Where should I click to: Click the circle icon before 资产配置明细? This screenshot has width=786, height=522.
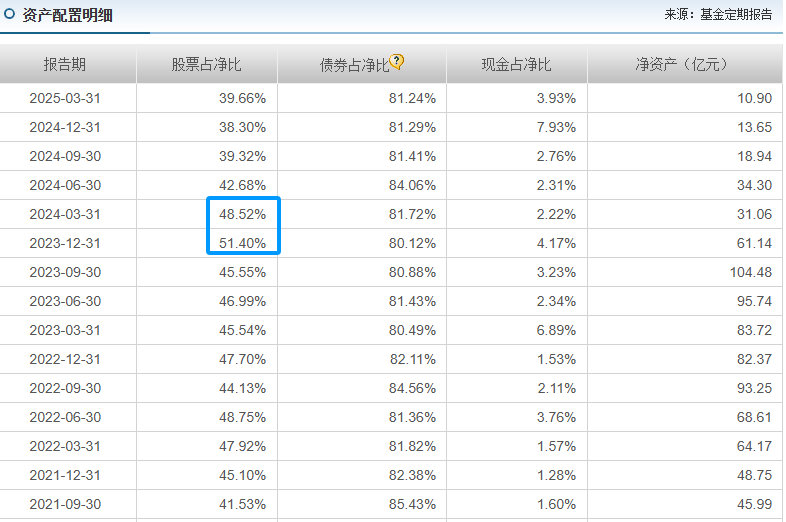point(9,14)
